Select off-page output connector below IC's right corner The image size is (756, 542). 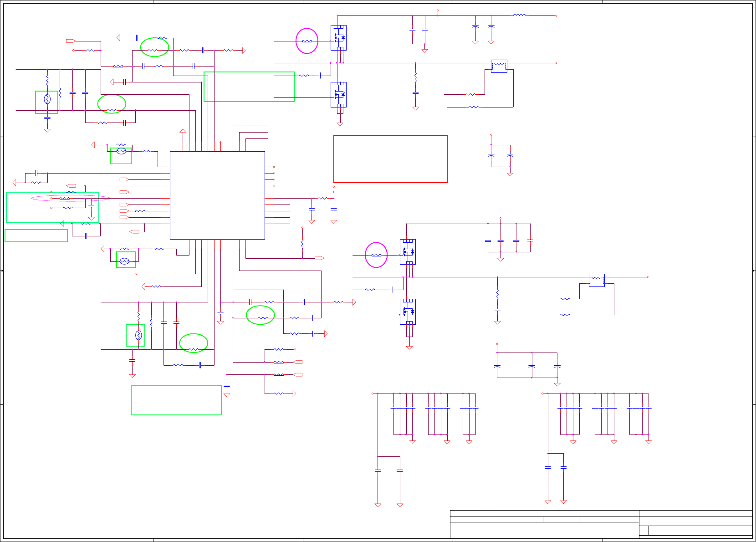[x=320, y=258]
